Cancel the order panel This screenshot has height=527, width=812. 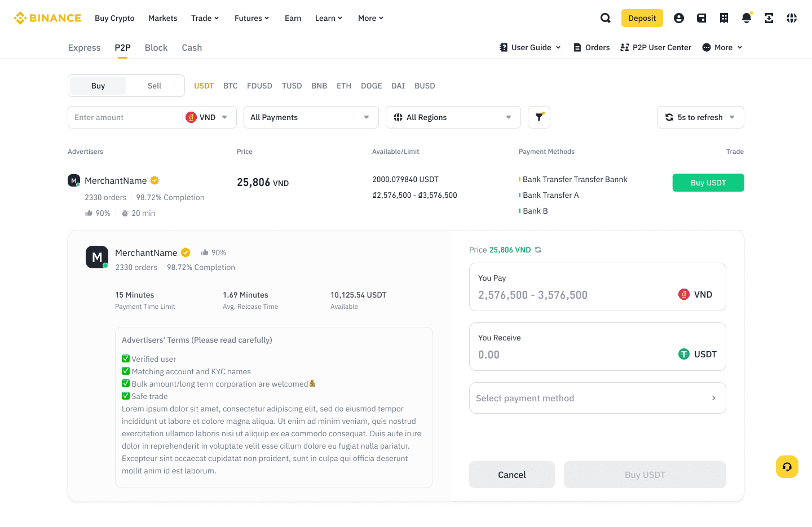(512, 475)
